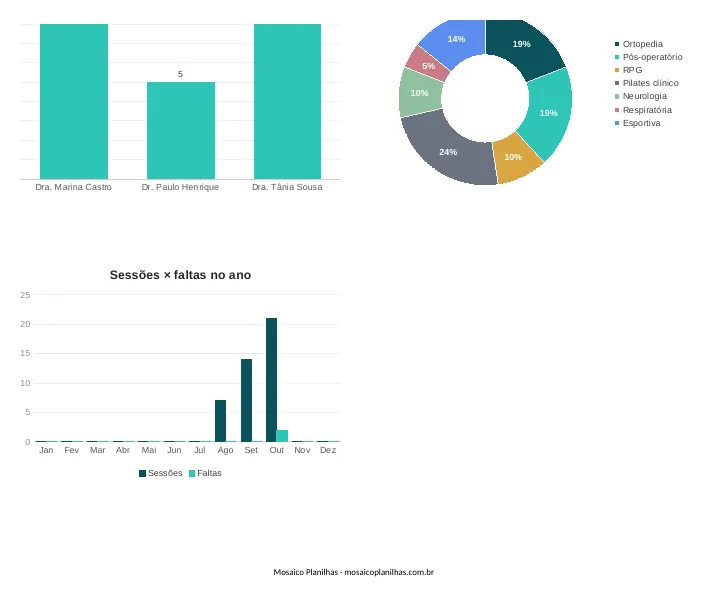Select the Neurologia legend label
Image resolution: width=703 pixels, height=597 pixels.
(645, 96)
